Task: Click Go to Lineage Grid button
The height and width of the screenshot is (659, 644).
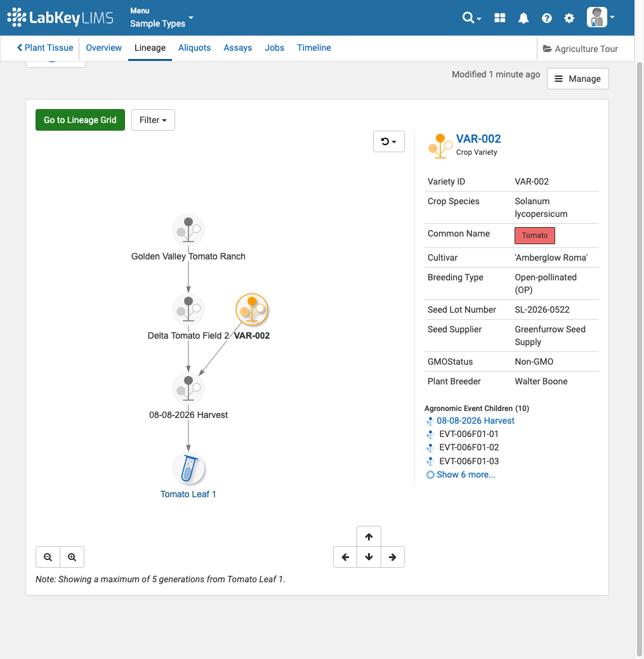Action: 80,121
